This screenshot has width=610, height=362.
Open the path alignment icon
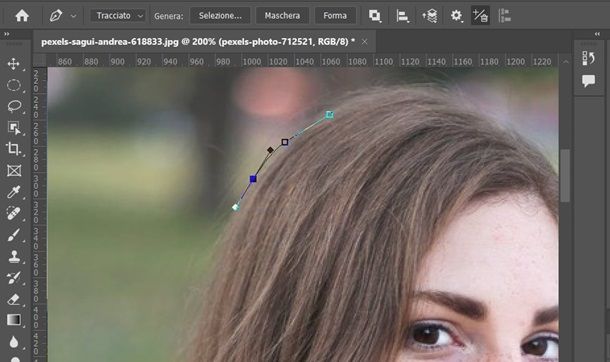pyautogui.click(x=402, y=16)
